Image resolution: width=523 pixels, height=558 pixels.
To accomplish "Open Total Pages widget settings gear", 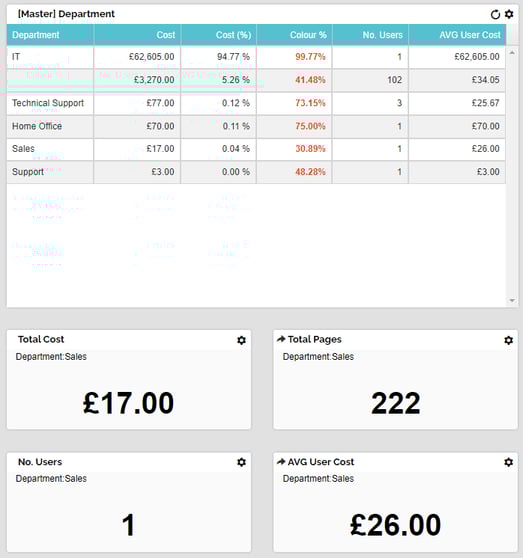I will tap(508, 340).
